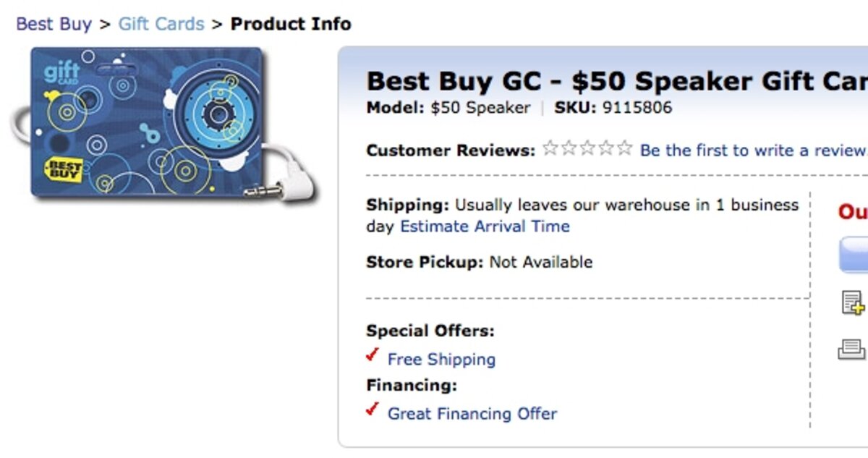Click the fourth review star

[x=606, y=149]
